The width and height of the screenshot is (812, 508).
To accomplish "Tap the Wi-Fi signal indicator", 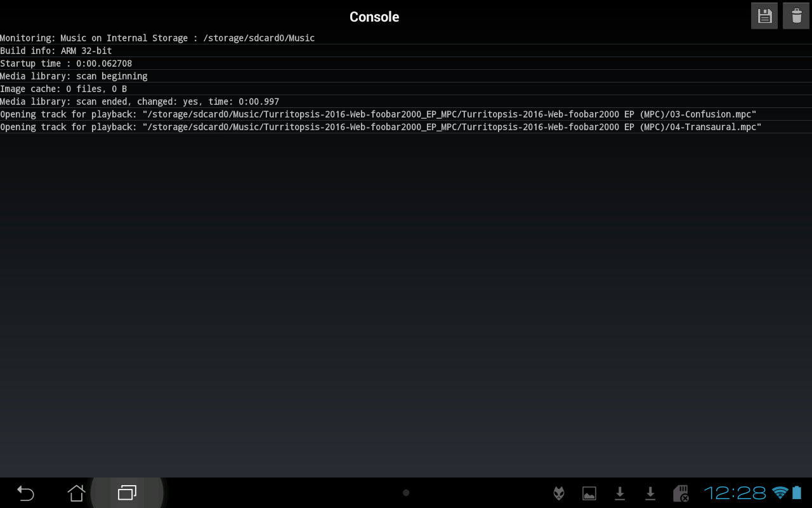I will click(x=780, y=493).
